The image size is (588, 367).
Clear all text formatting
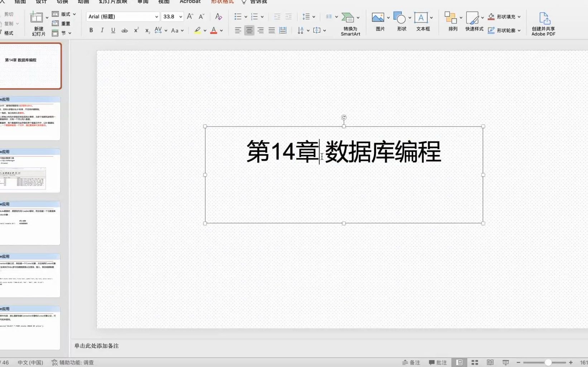218,16
